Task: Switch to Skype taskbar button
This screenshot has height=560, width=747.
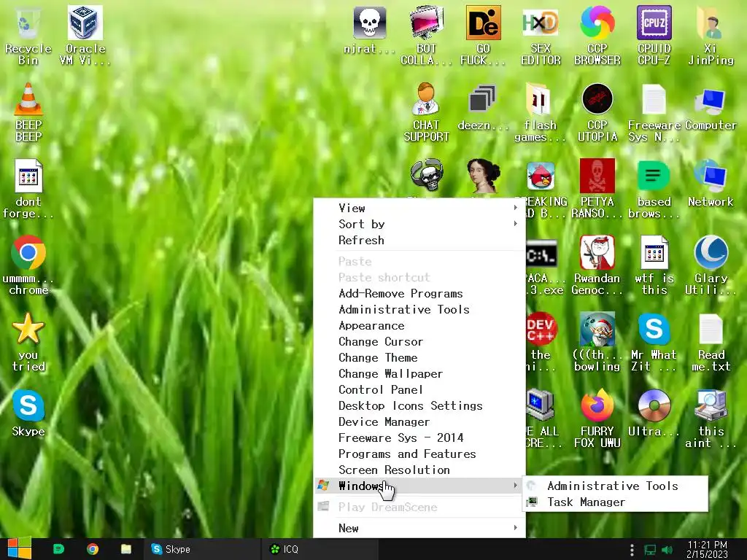Action: click(201, 549)
